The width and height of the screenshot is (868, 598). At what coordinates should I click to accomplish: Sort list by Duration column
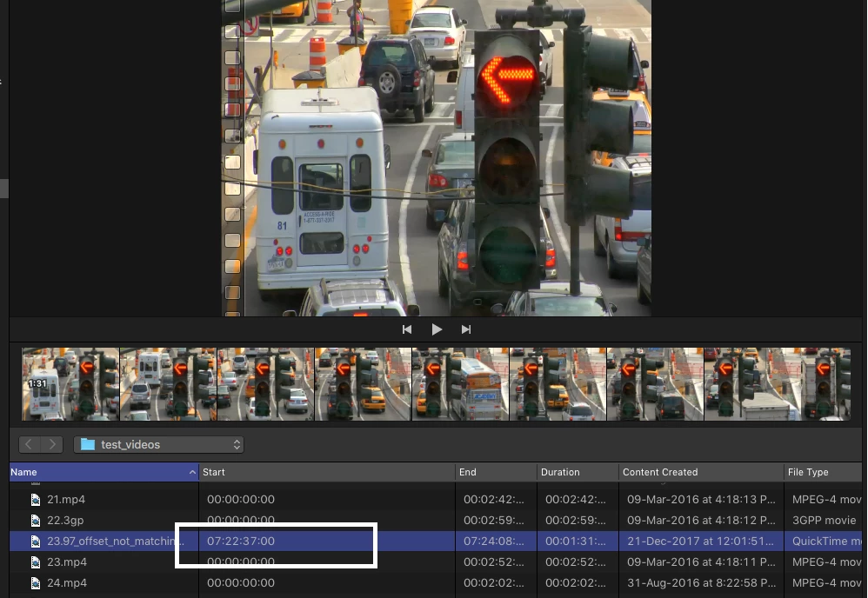point(578,472)
